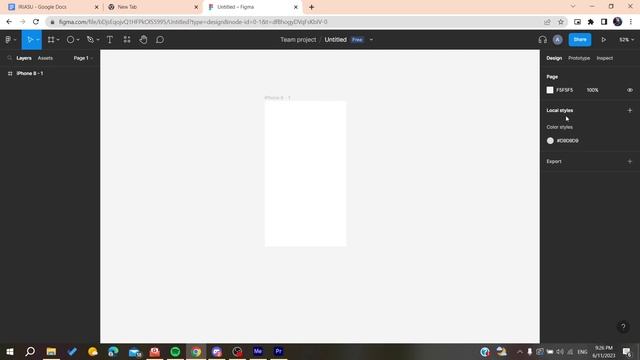The width and height of the screenshot is (640, 360).
Task: Switch to the Design tab
Action: pos(554,58)
